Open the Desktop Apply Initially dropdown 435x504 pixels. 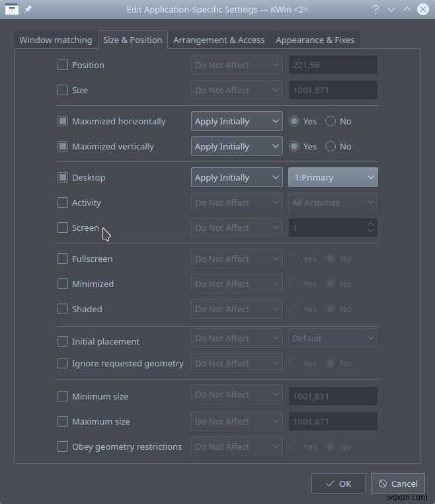(237, 177)
